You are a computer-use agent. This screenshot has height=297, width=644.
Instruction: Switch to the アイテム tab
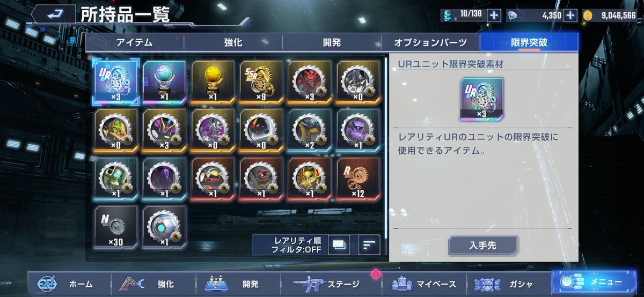coord(134,42)
